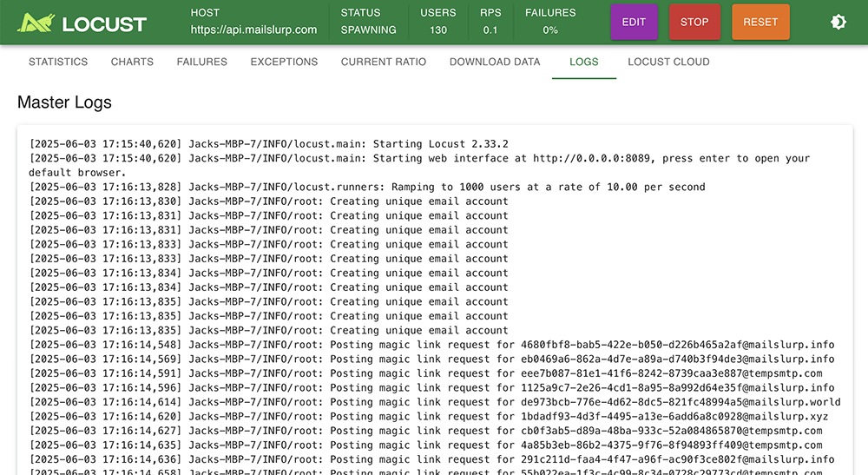Show the Exceptions tab
The width and height of the screenshot is (868, 475).
[x=284, y=62]
